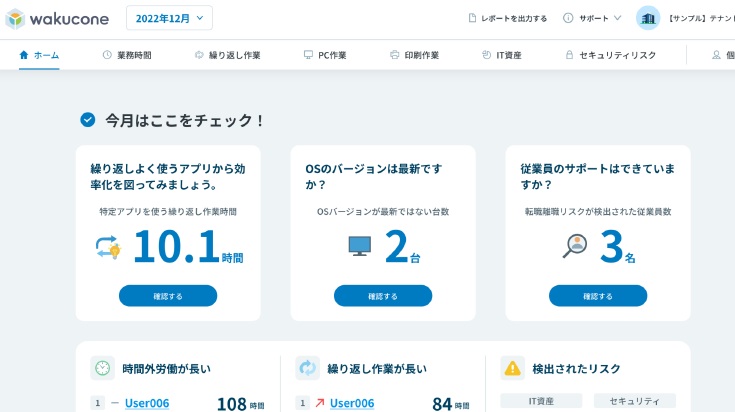The width and height of the screenshot is (735, 412).
Task: Click the tenant building avatar icon
Action: click(x=648, y=18)
